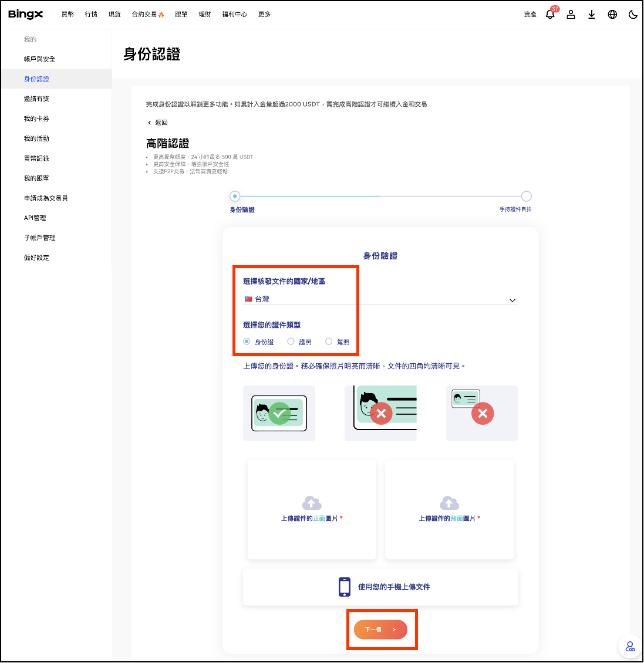Select the 護照 radio button
The width and height of the screenshot is (644, 663).
(291, 341)
